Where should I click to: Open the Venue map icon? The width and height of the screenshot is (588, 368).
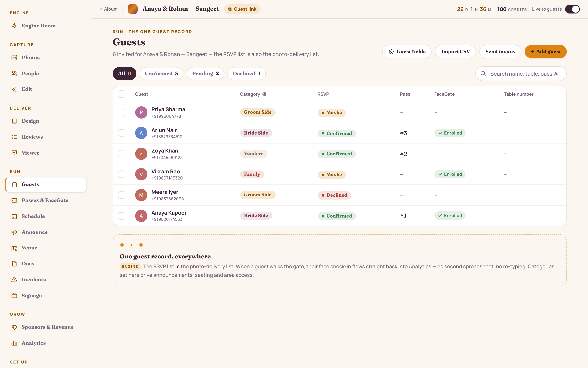14,248
